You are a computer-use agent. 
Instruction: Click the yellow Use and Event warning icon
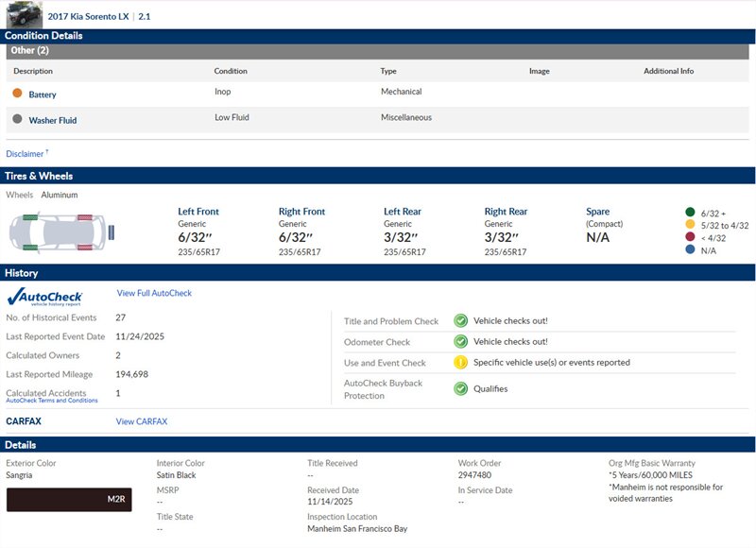point(460,363)
